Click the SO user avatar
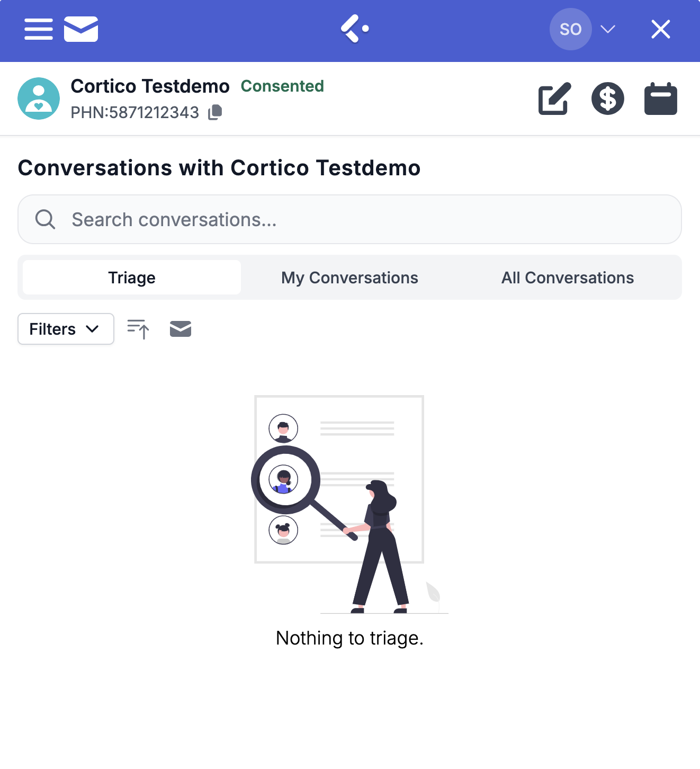Screen dimensions: 700x769 point(570,29)
